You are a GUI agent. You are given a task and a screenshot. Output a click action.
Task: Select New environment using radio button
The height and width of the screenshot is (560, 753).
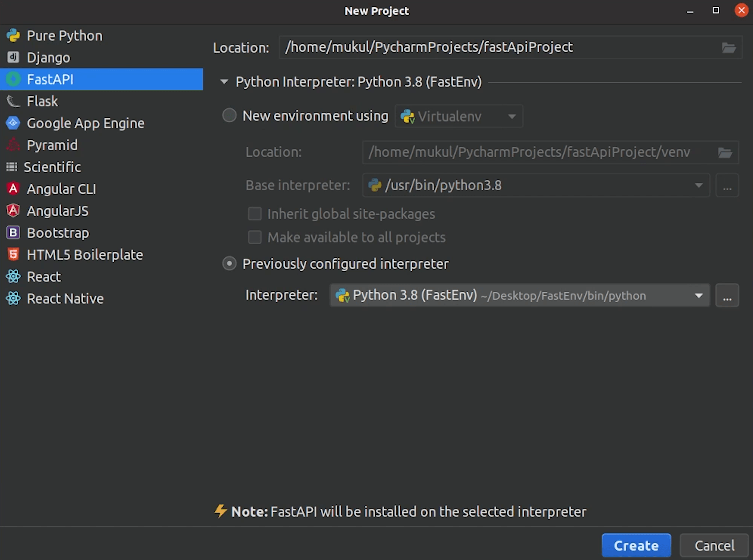[x=229, y=116]
